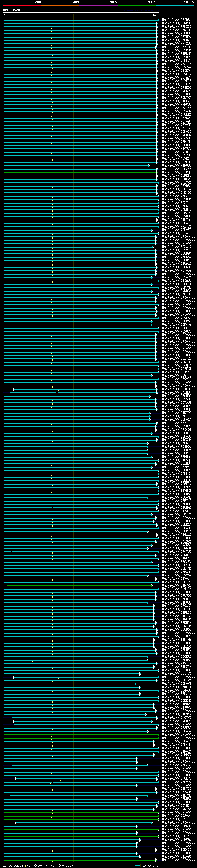Click hit label UniRef100_Q56FI0
197x868 pixels.
176,484
